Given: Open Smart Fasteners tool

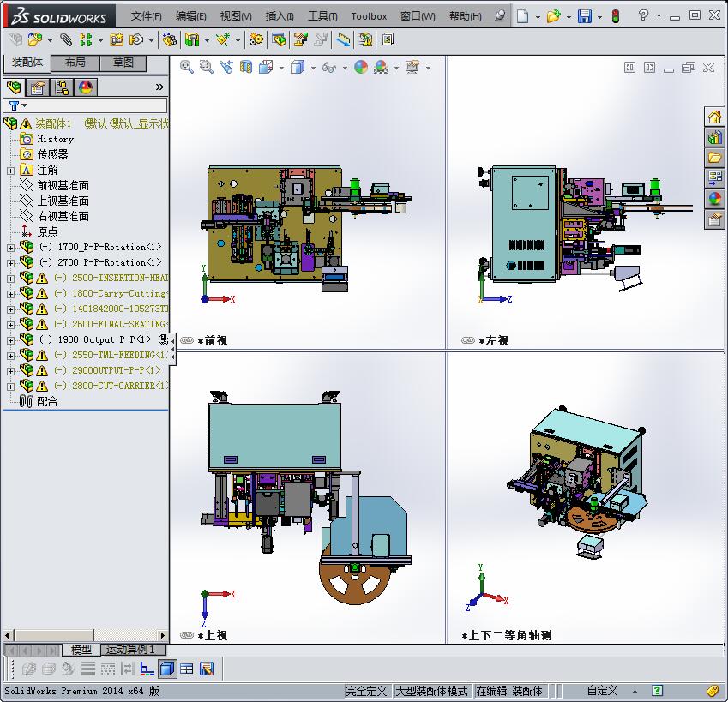Looking at the screenshot, I should point(117,39).
